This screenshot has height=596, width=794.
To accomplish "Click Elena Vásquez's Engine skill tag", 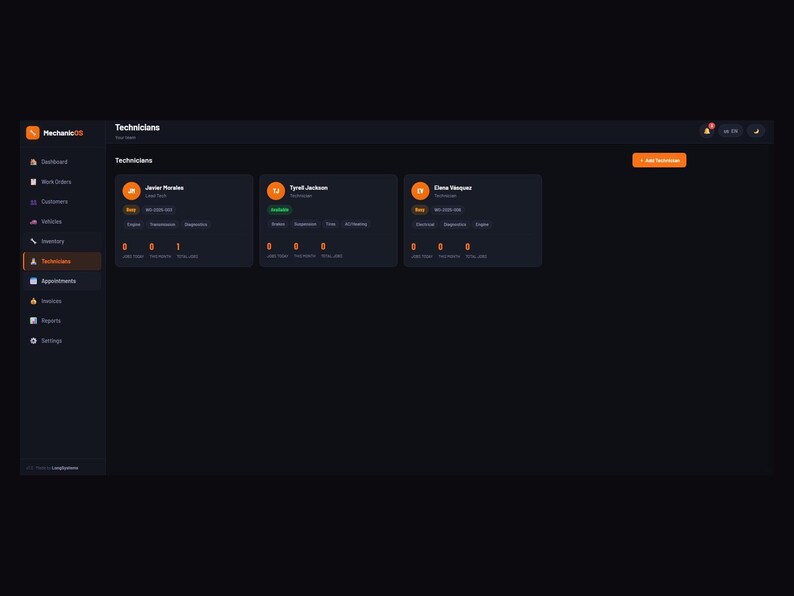I will click(482, 225).
